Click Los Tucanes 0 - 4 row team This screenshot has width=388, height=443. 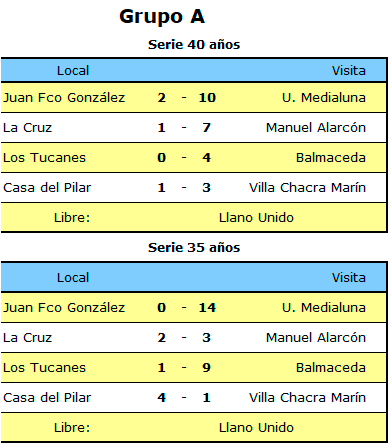[x=44, y=158]
